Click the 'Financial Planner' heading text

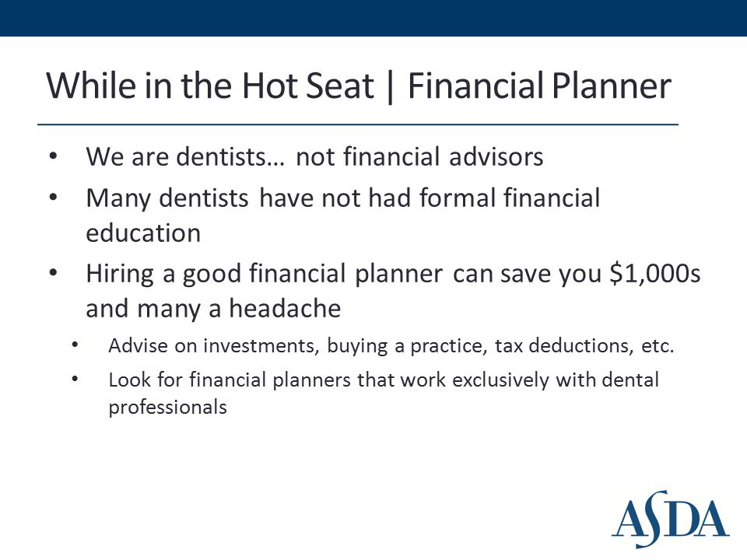pos(539,86)
